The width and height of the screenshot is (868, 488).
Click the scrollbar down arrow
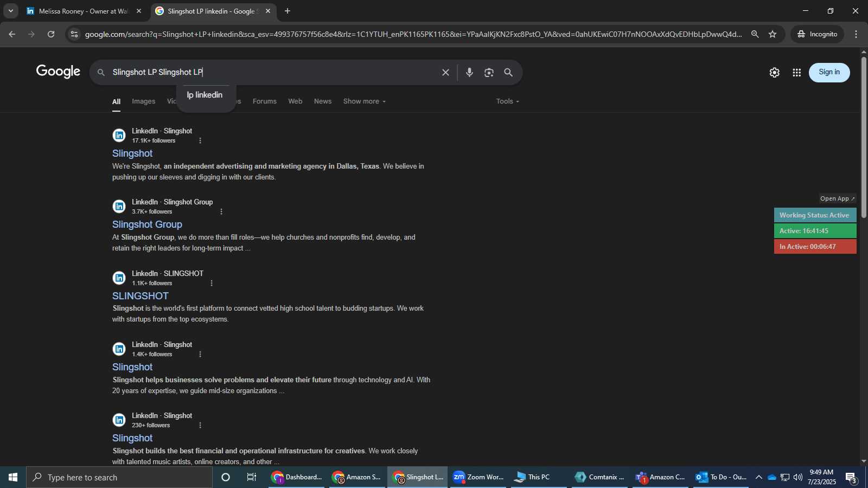[x=864, y=461]
